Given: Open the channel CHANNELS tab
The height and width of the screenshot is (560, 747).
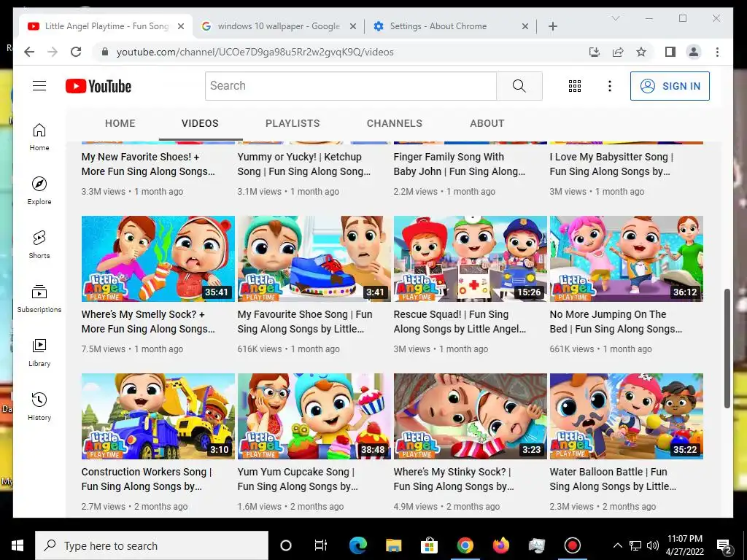Looking at the screenshot, I should (x=395, y=123).
